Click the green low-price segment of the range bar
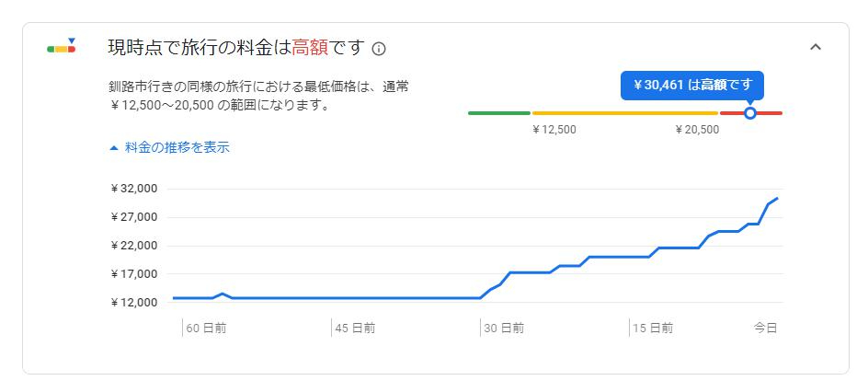The image size is (868, 392). [x=498, y=113]
